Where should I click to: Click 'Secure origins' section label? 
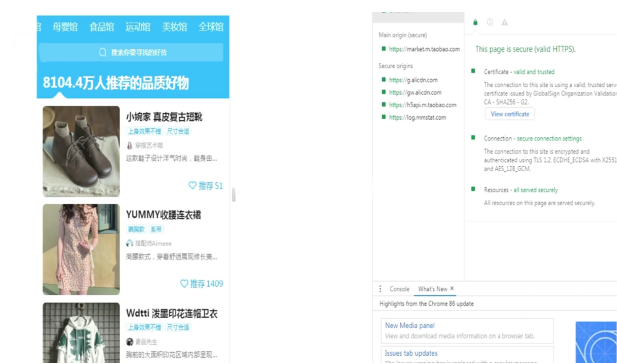point(396,66)
